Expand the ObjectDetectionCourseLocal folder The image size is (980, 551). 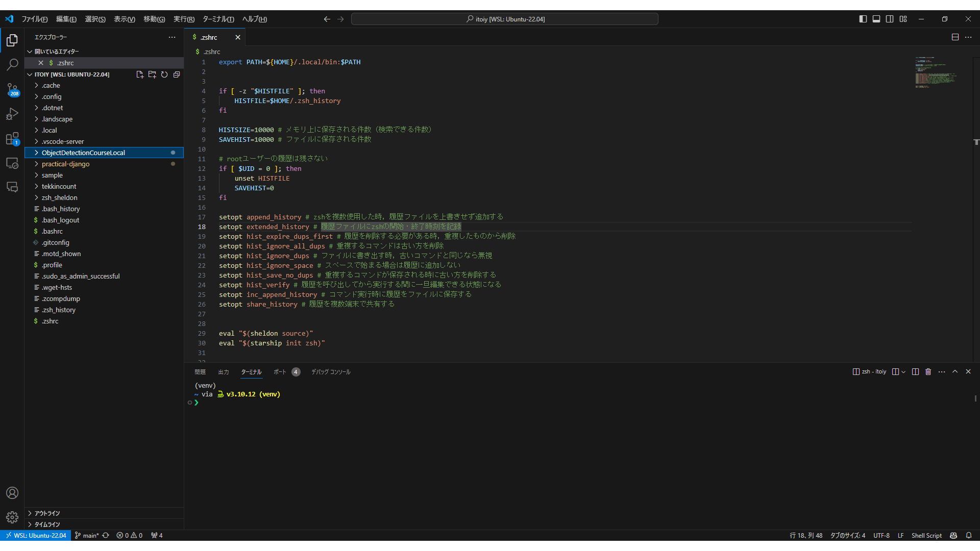pos(104,153)
